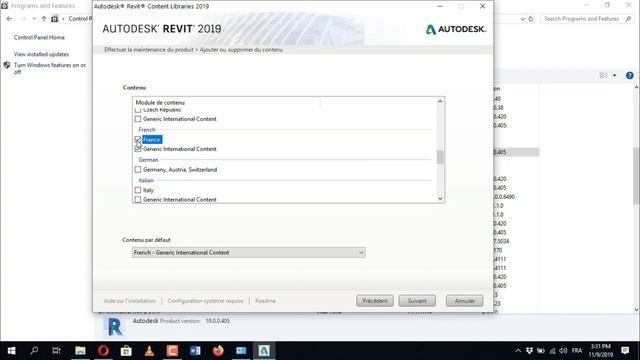640x360 pixels.
Task: Check Italian Generic International Content checkbox
Action: 138,200
